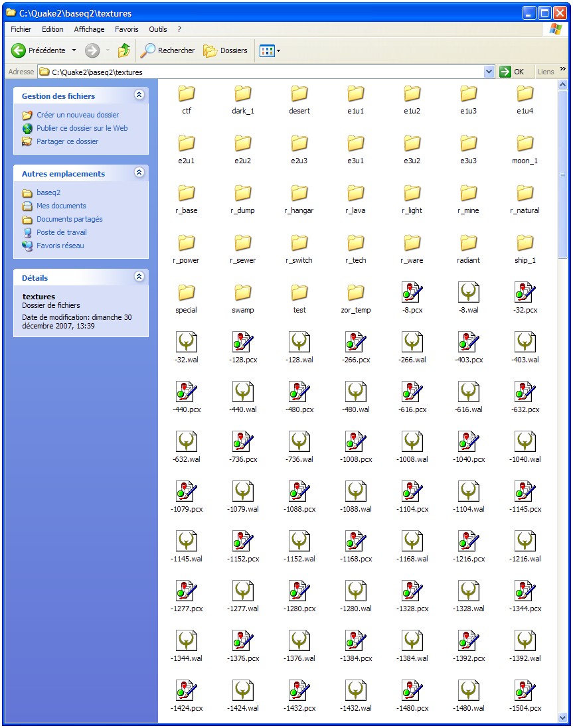Screen dimensions: 573x728
Task: Select the radiant folder
Action: [469, 243]
